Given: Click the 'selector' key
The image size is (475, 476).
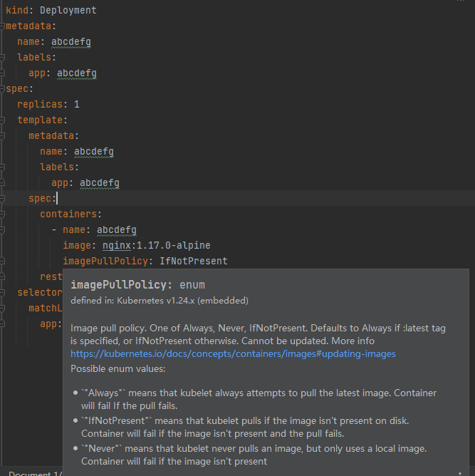Looking at the screenshot, I should [40, 292].
